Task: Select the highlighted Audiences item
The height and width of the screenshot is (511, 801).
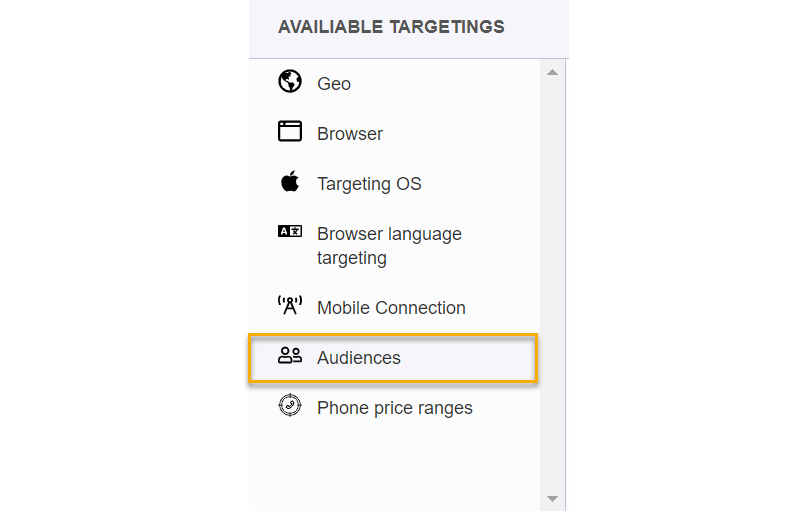Action: pos(359,358)
